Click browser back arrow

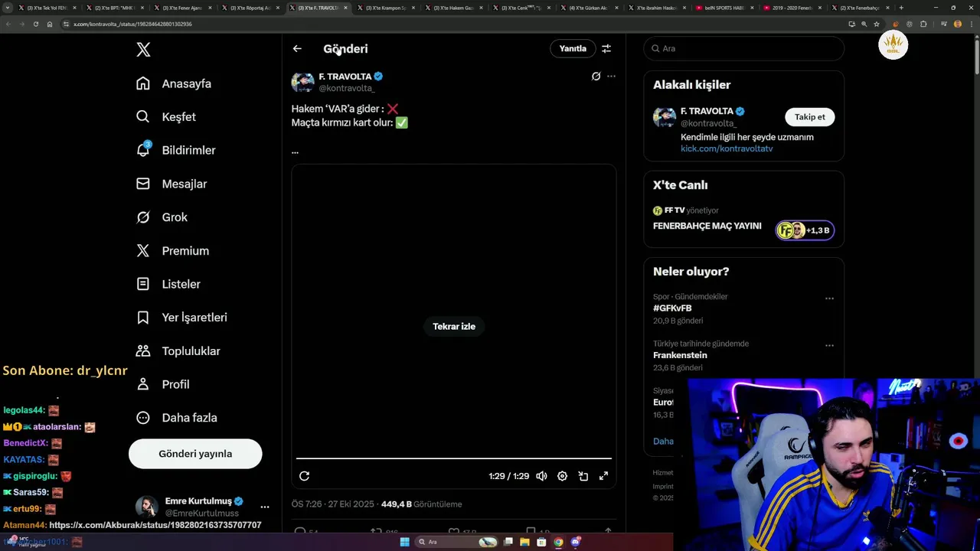pos(8,24)
